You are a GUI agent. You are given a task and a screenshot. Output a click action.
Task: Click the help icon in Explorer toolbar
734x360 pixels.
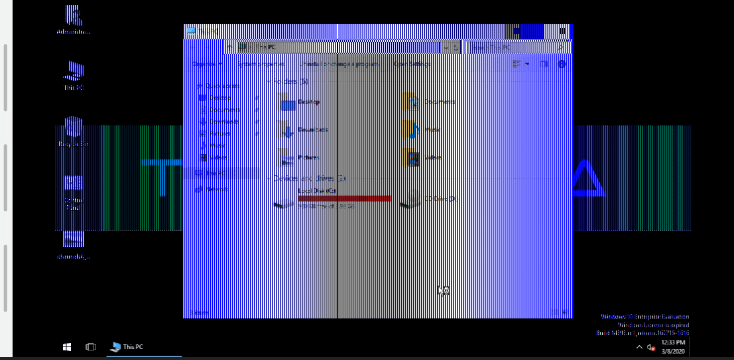(x=562, y=64)
